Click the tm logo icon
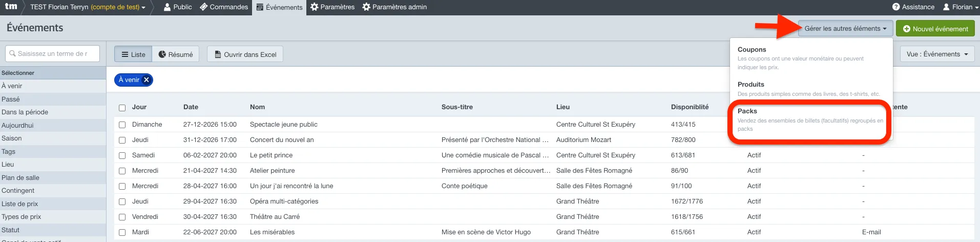The width and height of the screenshot is (980, 242). [x=11, y=7]
